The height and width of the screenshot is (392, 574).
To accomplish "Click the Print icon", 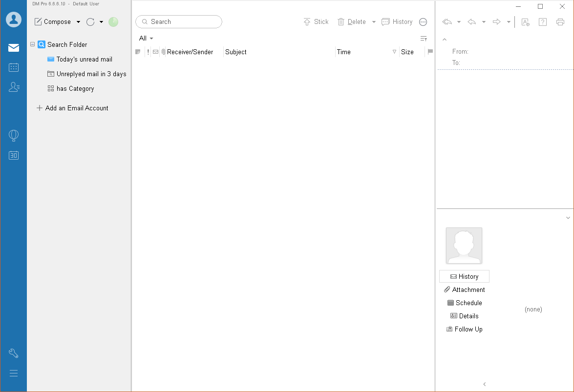I will click(x=560, y=22).
